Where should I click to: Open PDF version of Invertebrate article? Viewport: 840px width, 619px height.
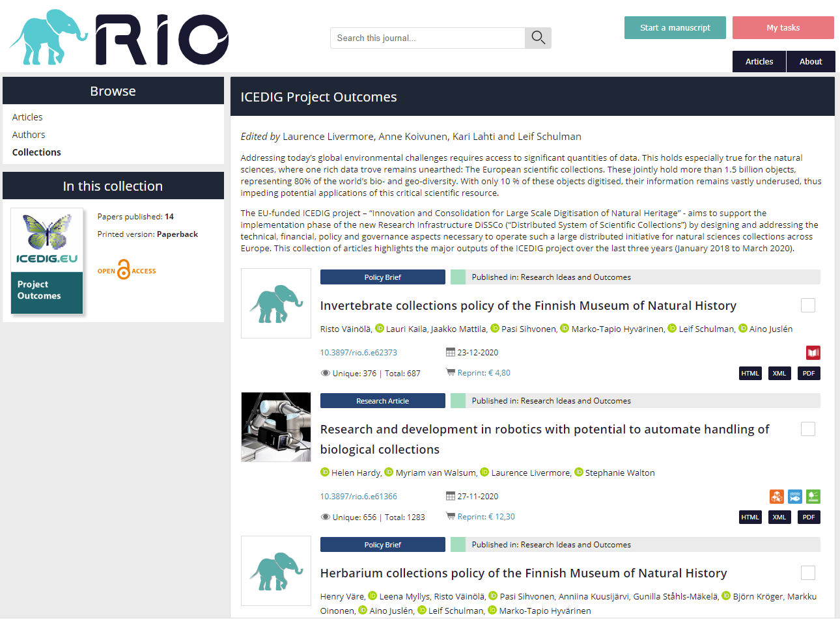[x=809, y=374]
